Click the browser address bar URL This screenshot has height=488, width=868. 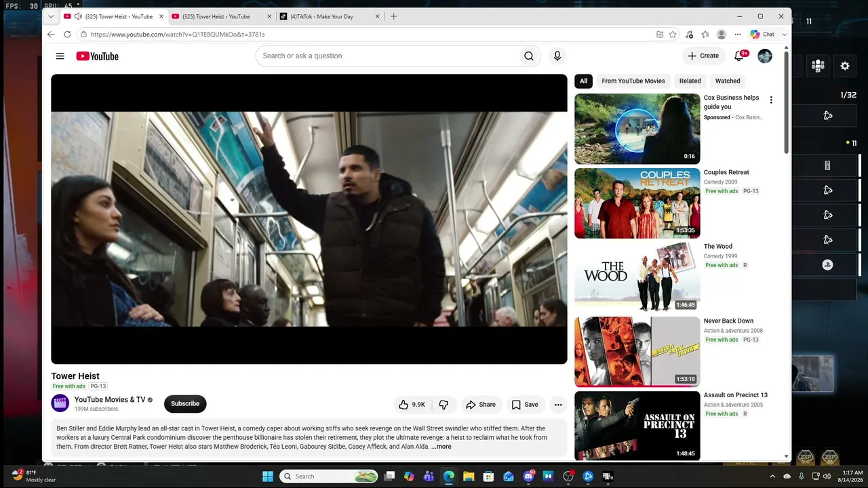(x=178, y=35)
